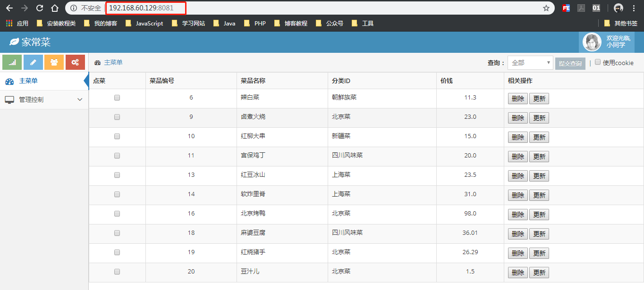Click the browser forward arrow

point(25,8)
